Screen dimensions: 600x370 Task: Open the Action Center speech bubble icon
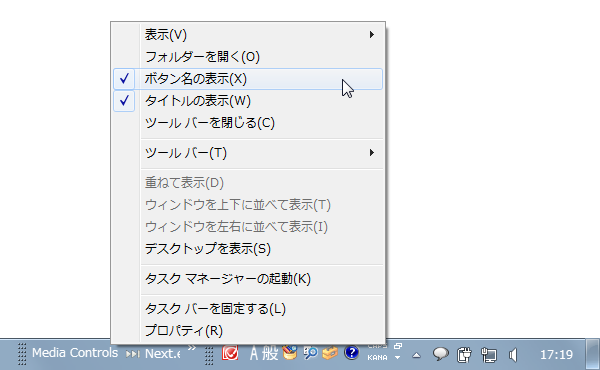click(440, 354)
